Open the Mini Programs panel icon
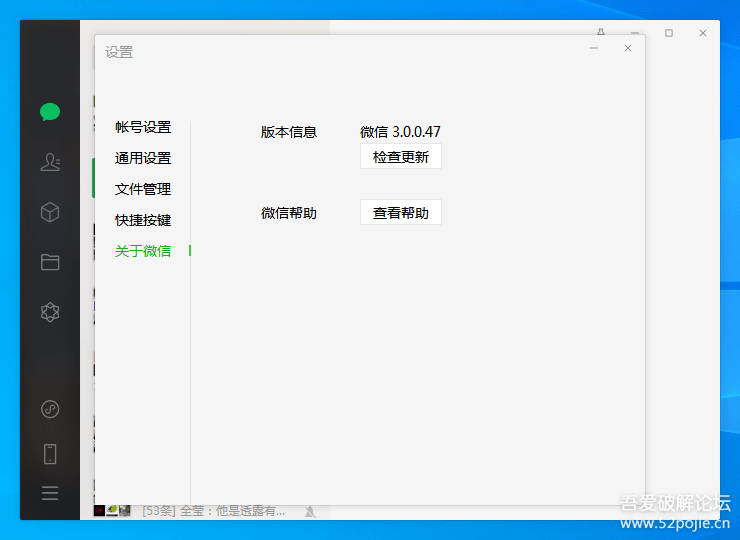740x540 pixels. coord(50,409)
